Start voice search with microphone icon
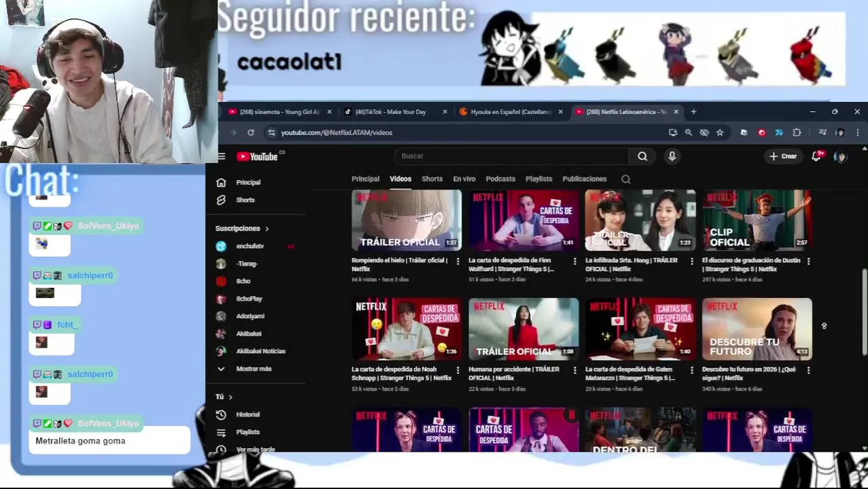 click(672, 156)
